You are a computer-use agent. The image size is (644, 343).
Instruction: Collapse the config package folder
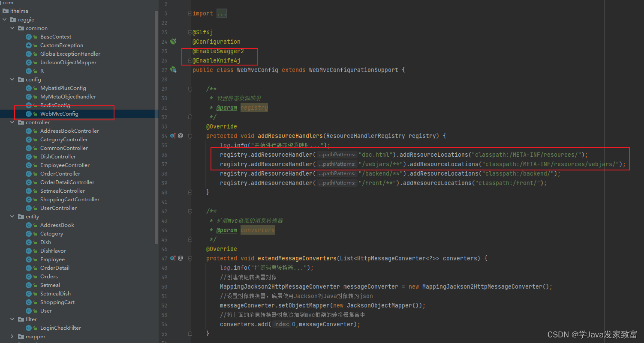(x=12, y=80)
